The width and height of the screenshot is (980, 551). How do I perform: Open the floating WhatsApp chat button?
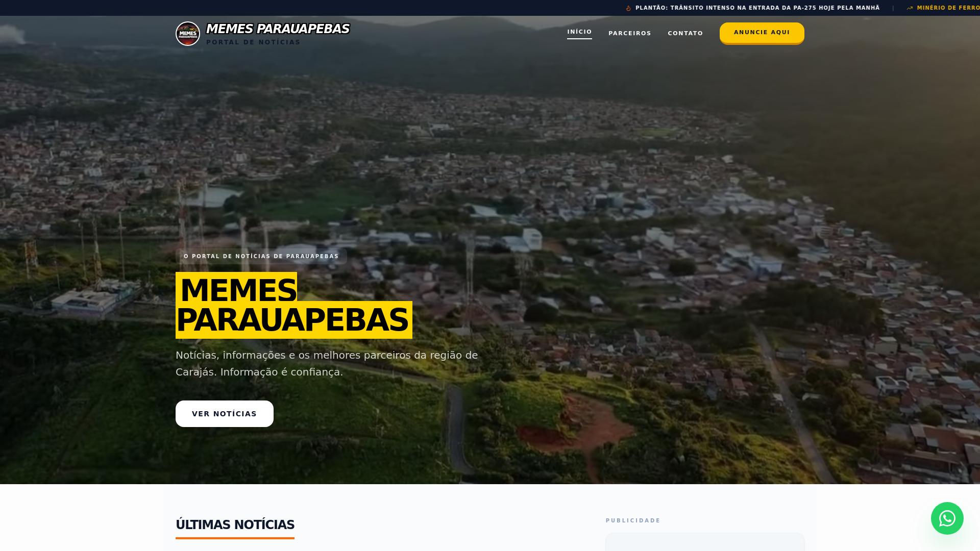(947, 518)
